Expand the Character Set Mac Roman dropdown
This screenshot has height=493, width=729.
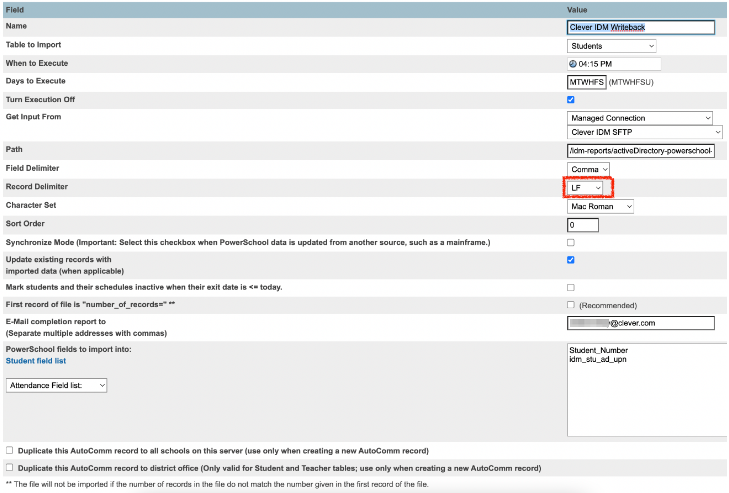pos(600,206)
